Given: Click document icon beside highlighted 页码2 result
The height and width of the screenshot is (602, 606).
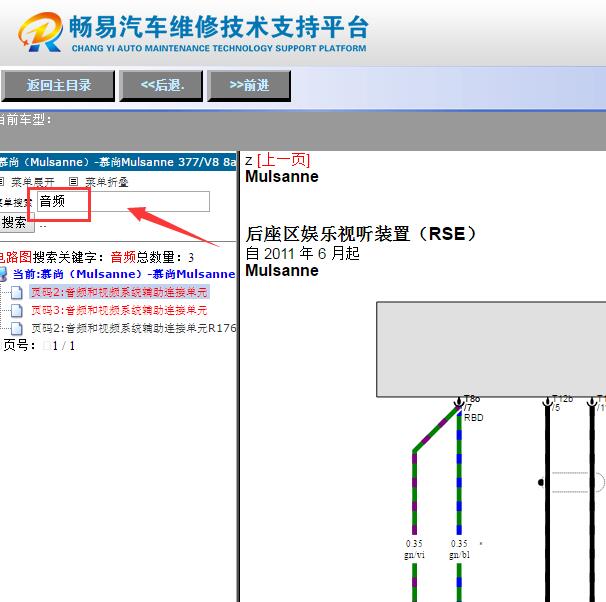Looking at the screenshot, I should 17,292.
